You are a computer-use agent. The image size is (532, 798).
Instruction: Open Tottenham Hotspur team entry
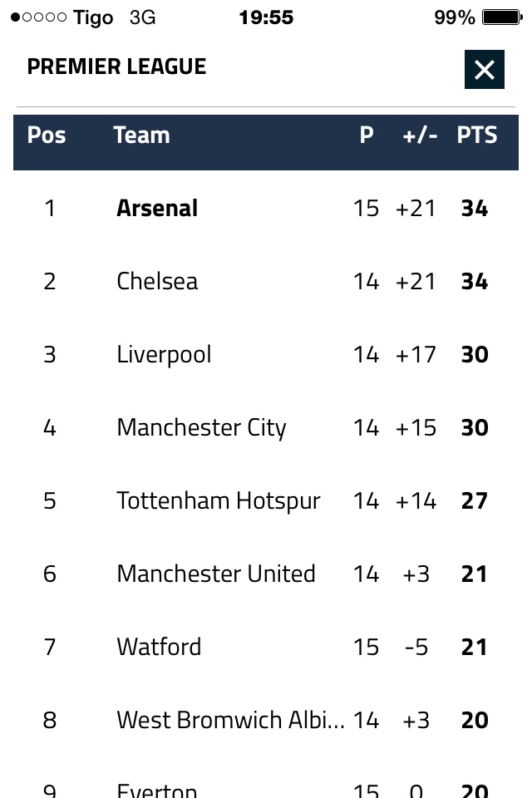tap(218, 500)
